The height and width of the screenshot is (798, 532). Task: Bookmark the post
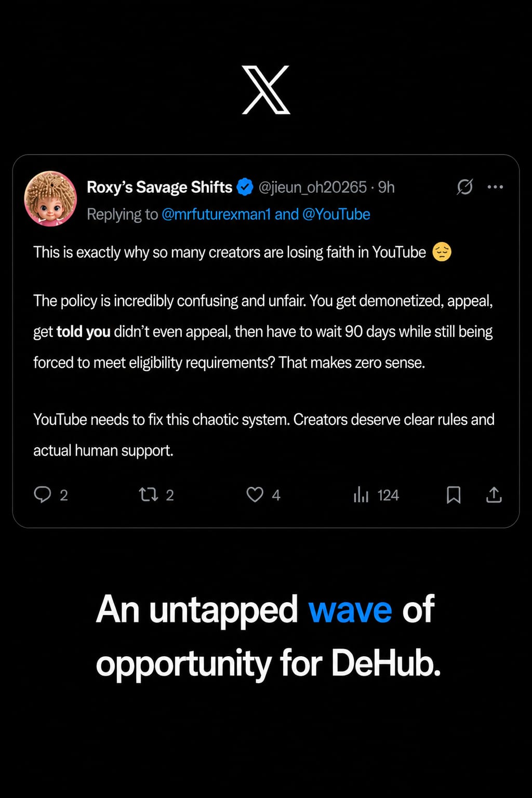pos(454,495)
